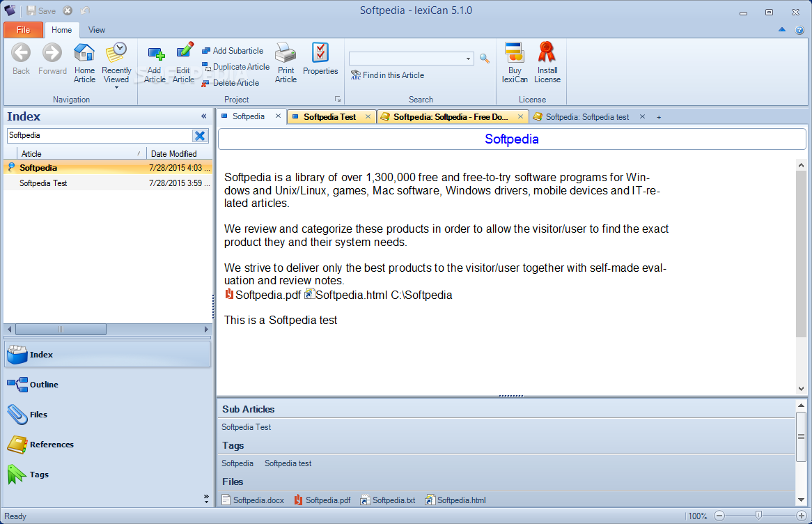This screenshot has width=812, height=524.
Task: Open the Tags navigation pane
Action: point(108,475)
